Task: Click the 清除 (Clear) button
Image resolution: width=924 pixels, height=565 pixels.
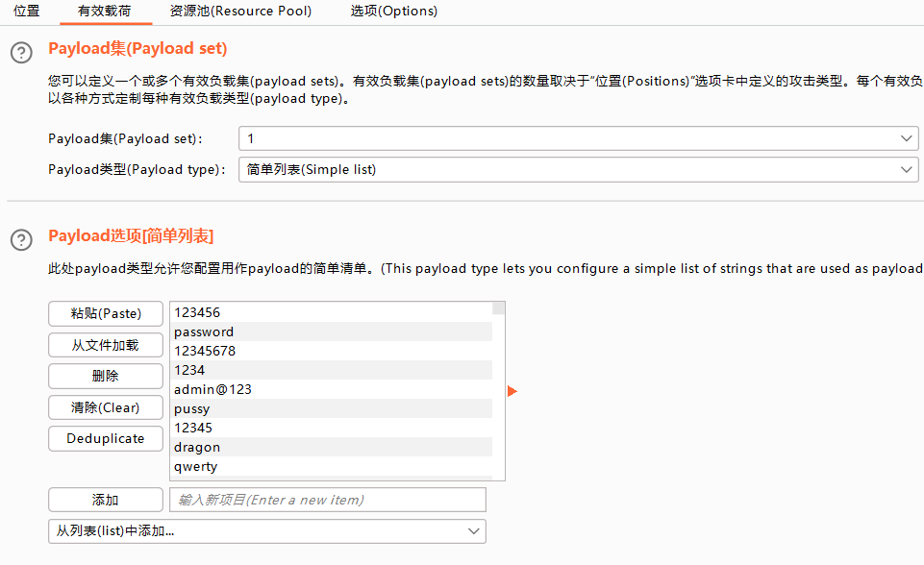Action: [x=106, y=407]
